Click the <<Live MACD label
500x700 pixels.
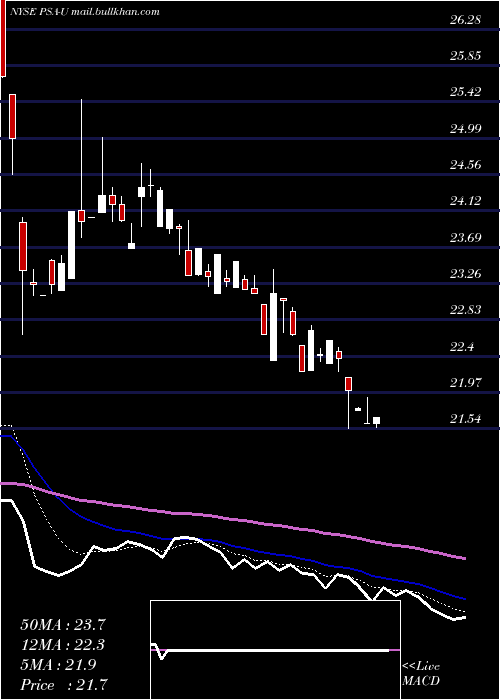pos(421,674)
